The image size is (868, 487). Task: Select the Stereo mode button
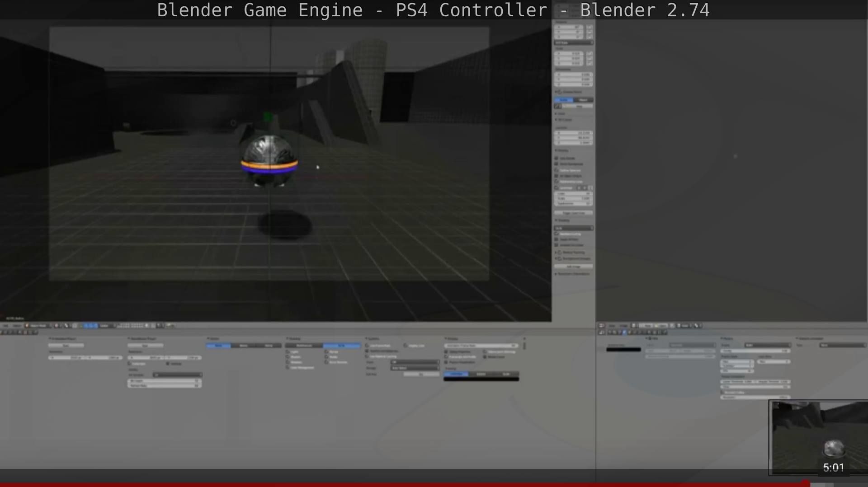click(244, 346)
